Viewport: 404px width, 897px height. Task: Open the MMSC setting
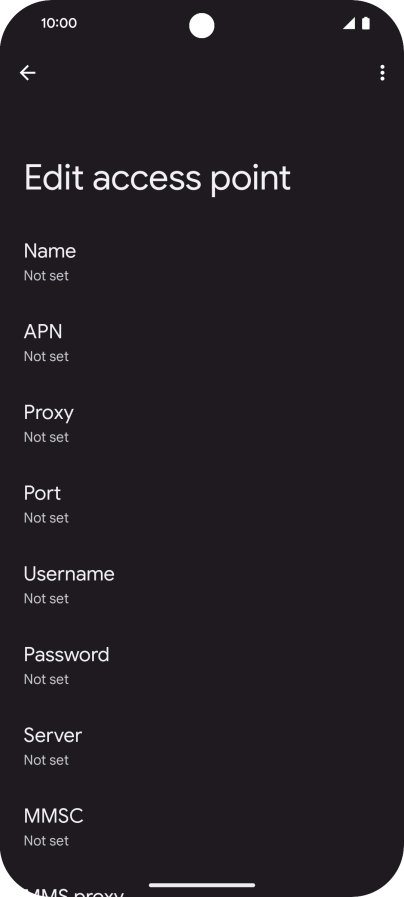coord(202,827)
